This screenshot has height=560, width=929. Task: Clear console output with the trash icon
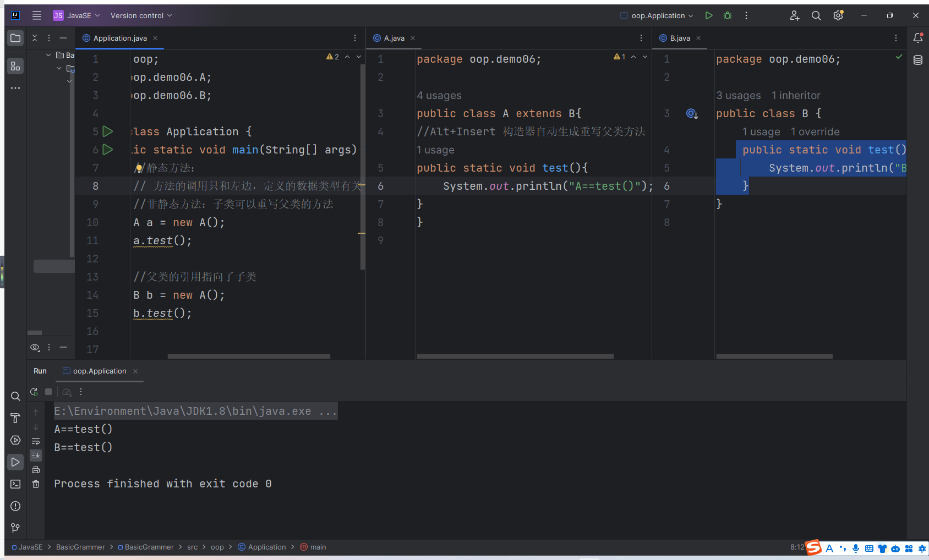(x=36, y=484)
